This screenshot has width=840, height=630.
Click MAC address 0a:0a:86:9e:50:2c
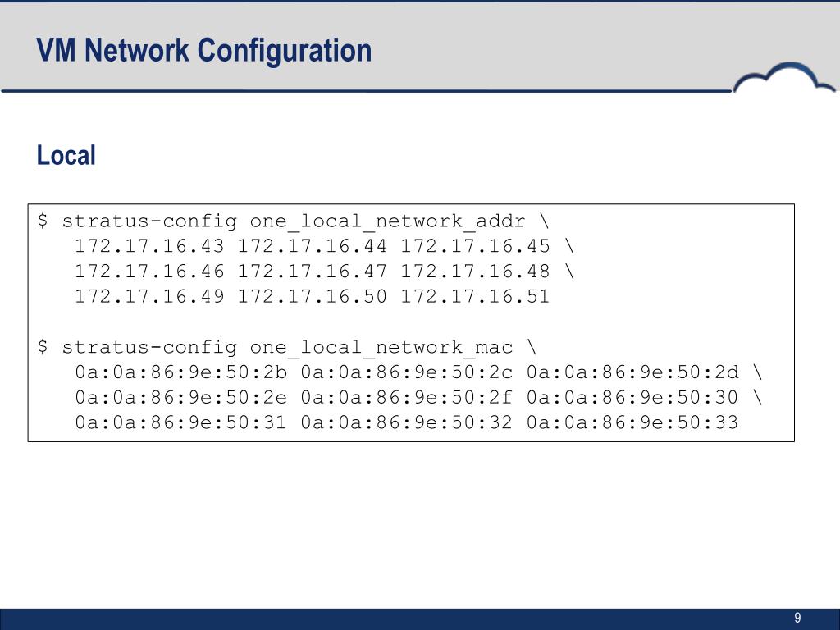(x=407, y=372)
